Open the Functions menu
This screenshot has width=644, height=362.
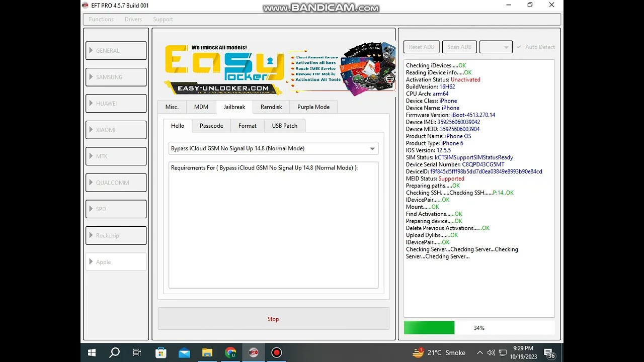tap(101, 19)
